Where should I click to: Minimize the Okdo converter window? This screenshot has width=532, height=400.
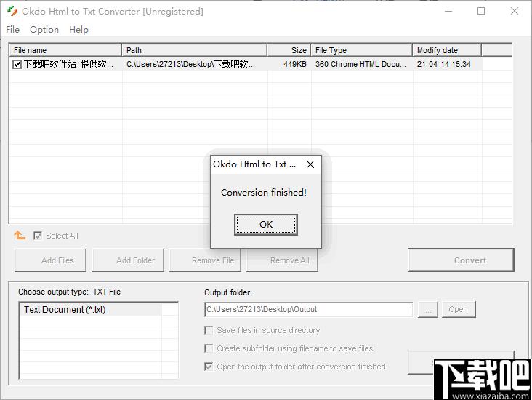(x=448, y=11)
